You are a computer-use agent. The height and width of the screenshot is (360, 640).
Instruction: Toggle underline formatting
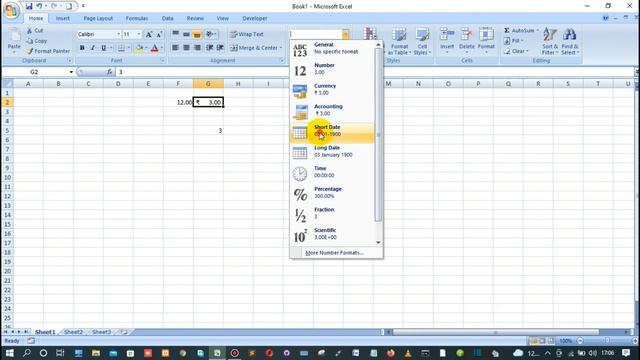(104, 48)
